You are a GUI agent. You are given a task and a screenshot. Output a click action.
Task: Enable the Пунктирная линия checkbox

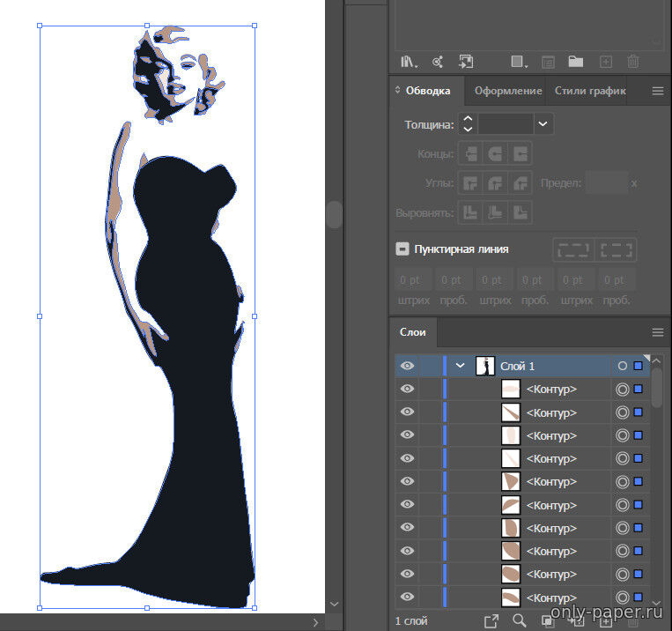pos(402,249)
